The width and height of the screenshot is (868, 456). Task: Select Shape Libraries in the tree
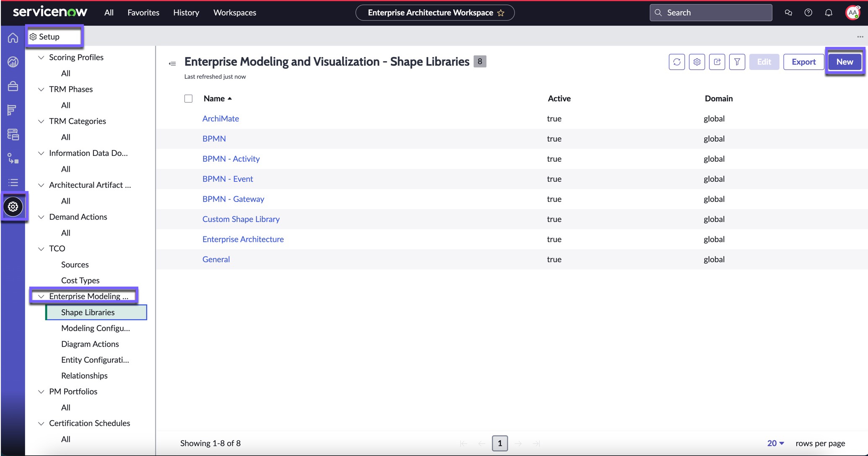click(96, 312)
